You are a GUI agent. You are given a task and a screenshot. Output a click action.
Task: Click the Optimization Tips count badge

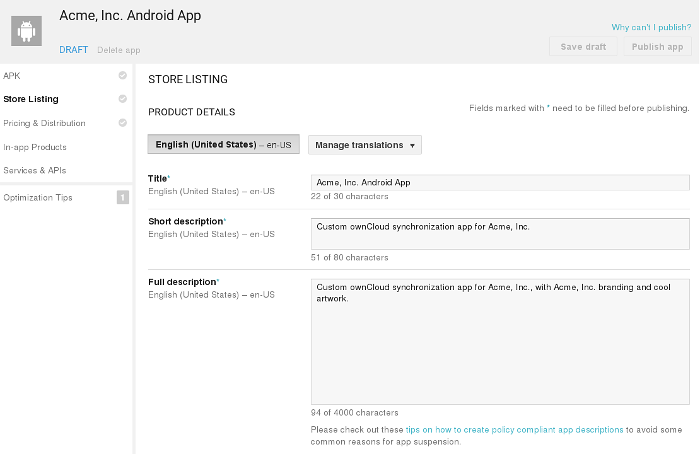(122, 198)
